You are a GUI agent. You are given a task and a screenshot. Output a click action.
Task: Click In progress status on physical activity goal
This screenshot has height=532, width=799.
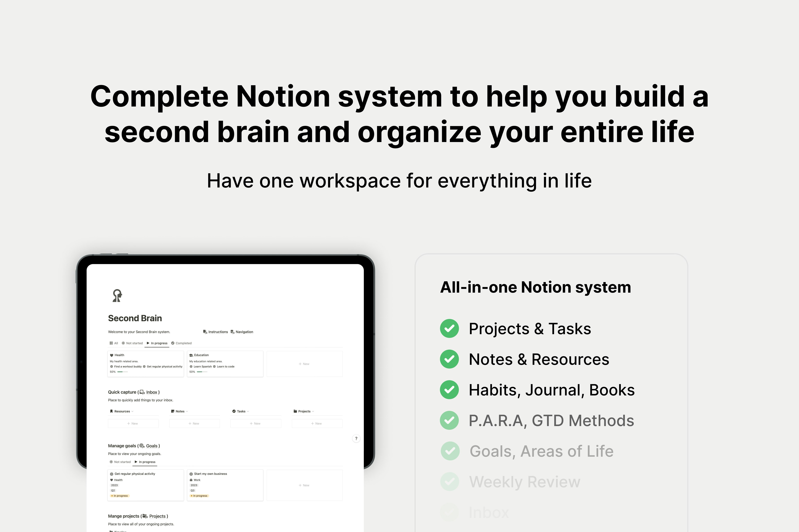pyautogui.click(x=120, y=496)
